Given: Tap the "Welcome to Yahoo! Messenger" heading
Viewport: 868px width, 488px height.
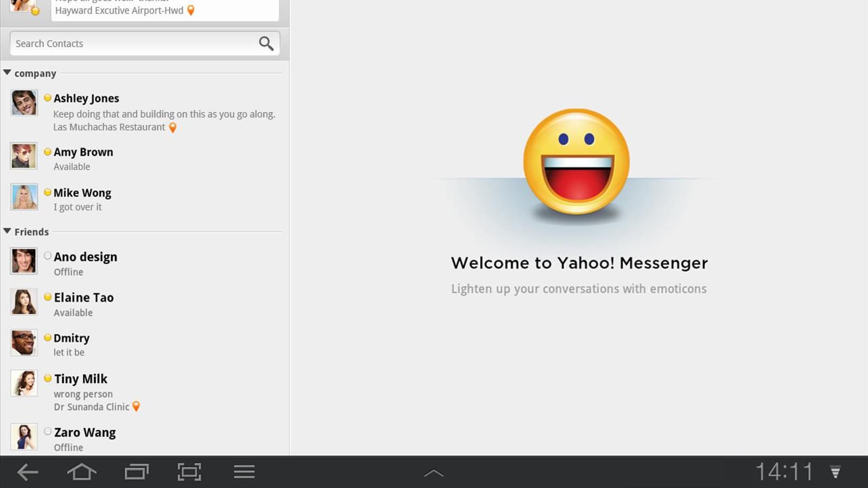Looking at the screenshot, I should [579, 263].
